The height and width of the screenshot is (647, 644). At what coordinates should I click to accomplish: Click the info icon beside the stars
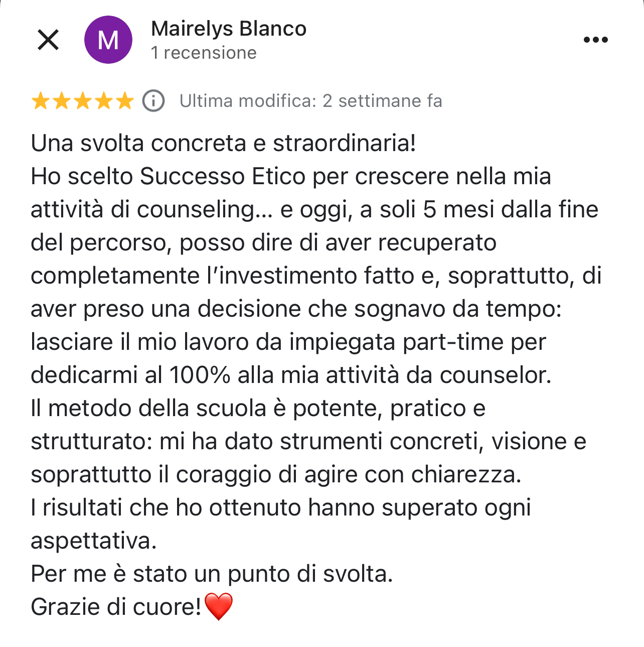pyautogui.click(x=153, y=101)
